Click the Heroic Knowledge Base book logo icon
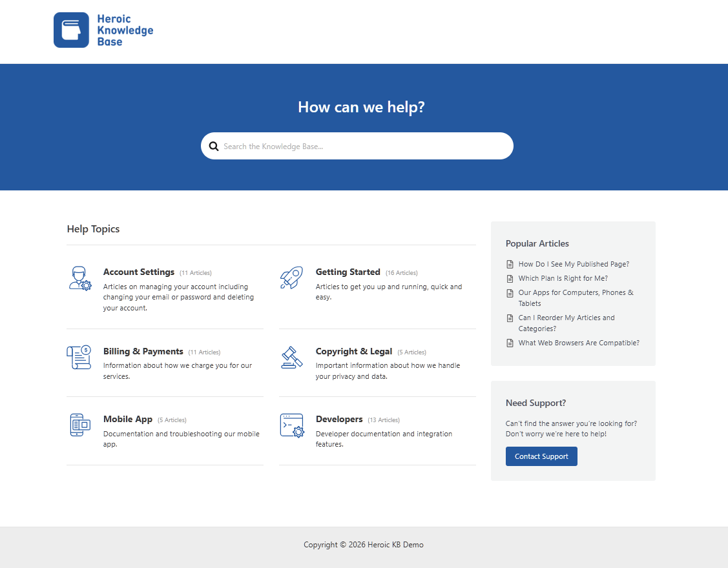 click(71, 30)
